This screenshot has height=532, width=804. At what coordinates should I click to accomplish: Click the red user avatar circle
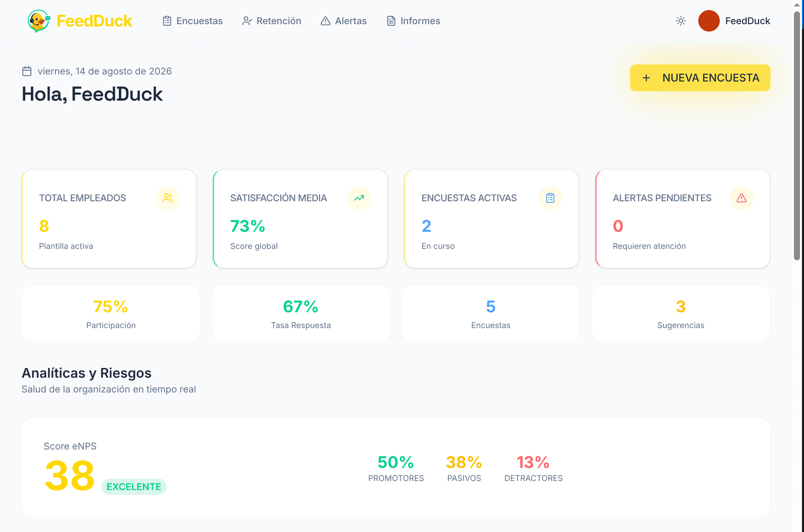point(709,21)
